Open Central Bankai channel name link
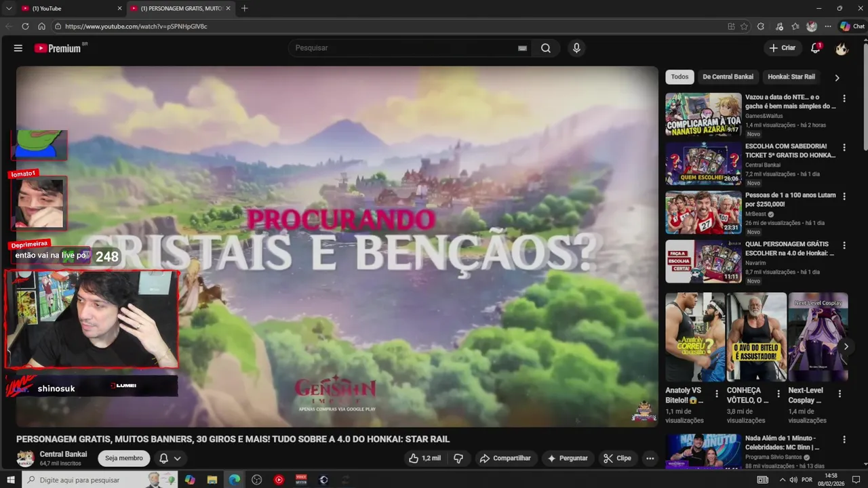868x488 pixels. click(x=63, y=454)
